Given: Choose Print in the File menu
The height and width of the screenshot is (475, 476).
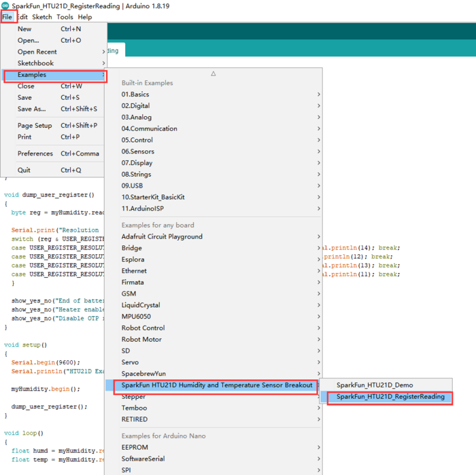Looking at the screenshot, I should 54,137.
